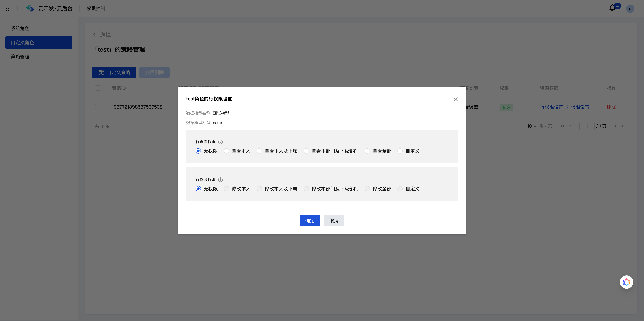Go to next page with right chevron
The height and width of the screenshot is (321, 644).
[615, 126]
